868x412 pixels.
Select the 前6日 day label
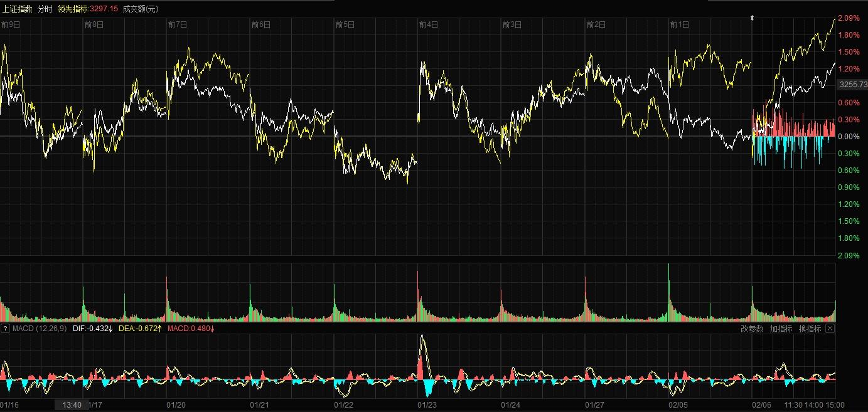(x=261, y=25)
